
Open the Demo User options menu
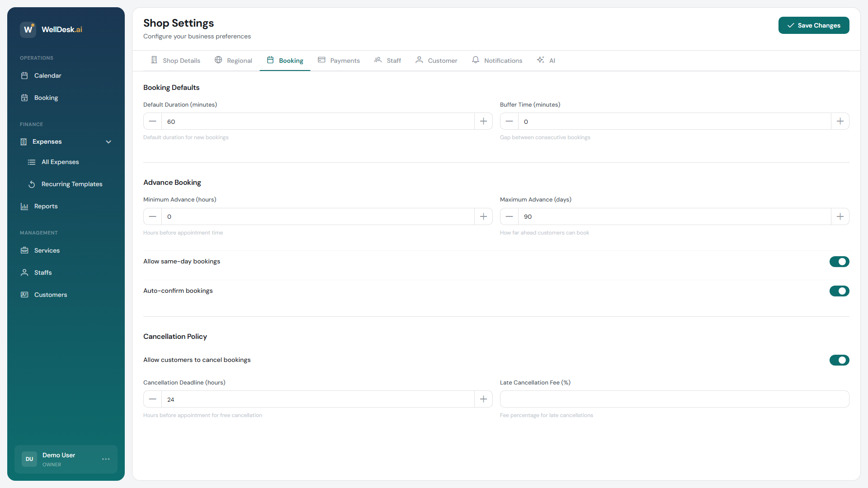106,459
